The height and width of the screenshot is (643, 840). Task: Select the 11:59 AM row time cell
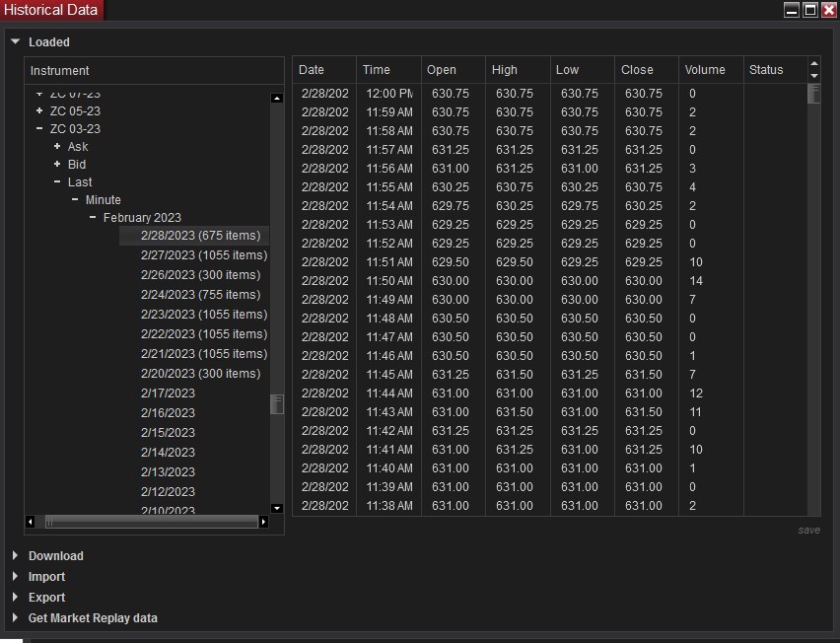pyautogui.click(x=389, y=112)
